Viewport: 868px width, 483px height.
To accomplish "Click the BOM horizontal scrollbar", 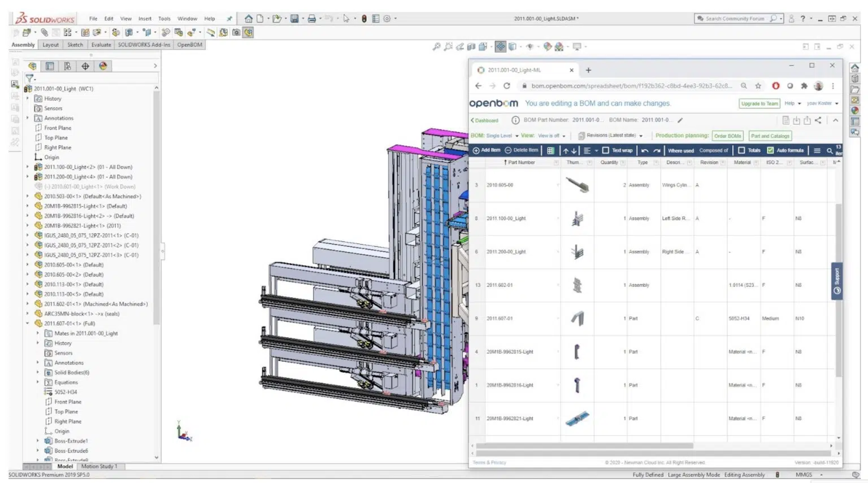I will tap(584, 446).
